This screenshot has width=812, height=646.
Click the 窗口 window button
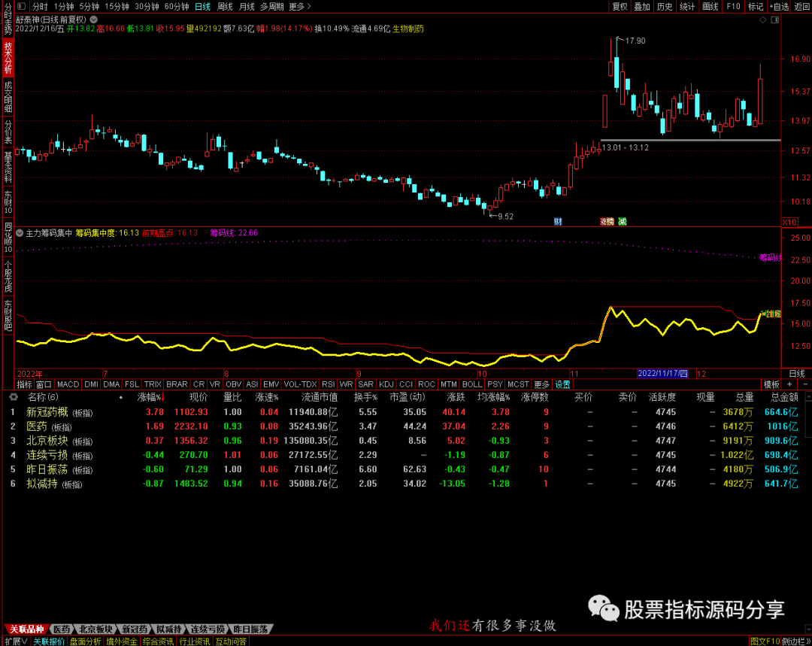coord(44,384)
